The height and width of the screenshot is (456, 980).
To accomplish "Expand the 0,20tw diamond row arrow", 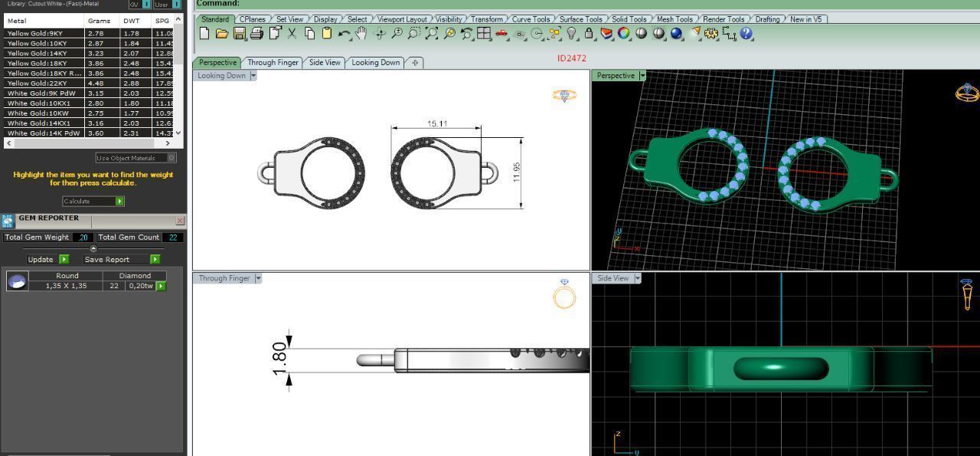I will (x=161, y=286).
